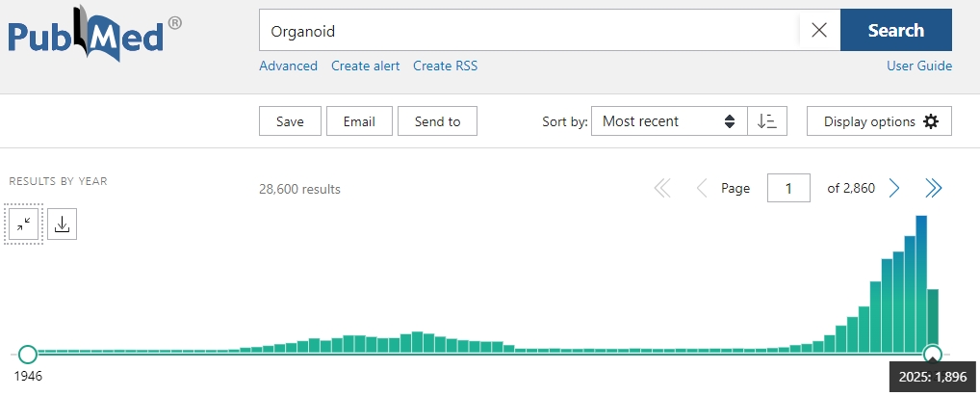Go to the first results page

662,188
